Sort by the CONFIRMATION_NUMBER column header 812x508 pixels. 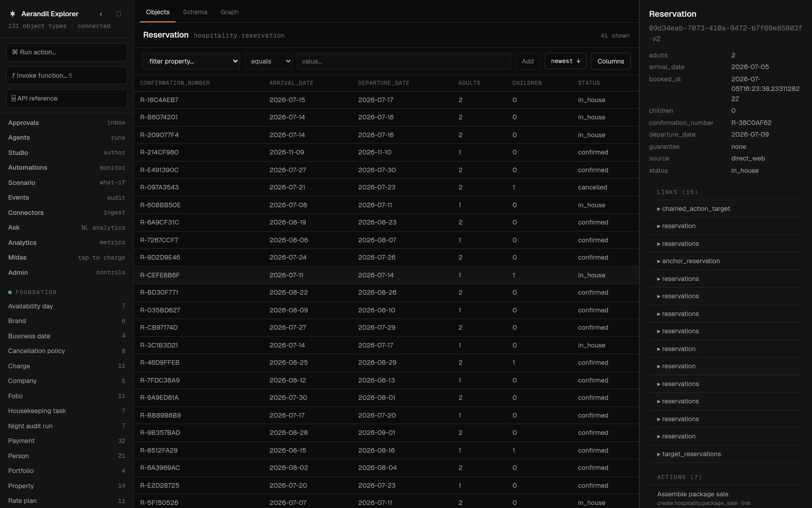[x=175, y=83]
